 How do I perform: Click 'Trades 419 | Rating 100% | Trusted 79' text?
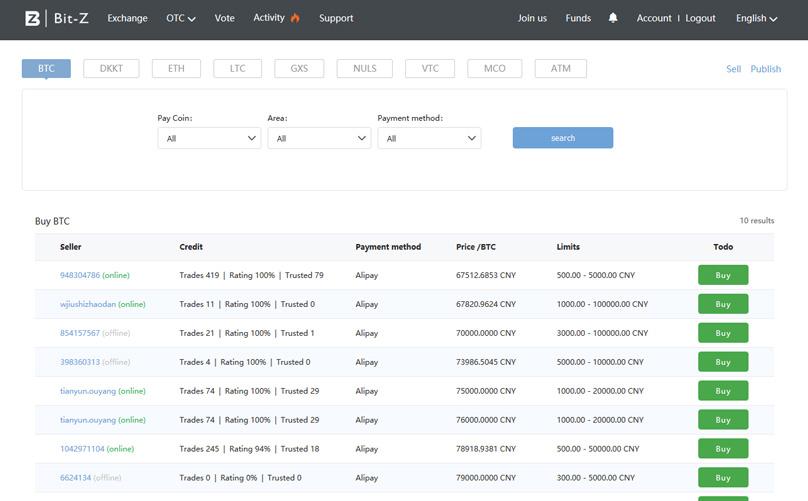click(251, 275)
